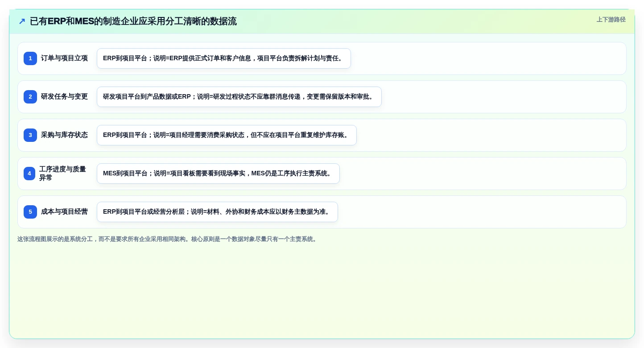Click the 上下游路径 label in header
The width and height of the screenshot is (644, 348).
click(611, 20)
